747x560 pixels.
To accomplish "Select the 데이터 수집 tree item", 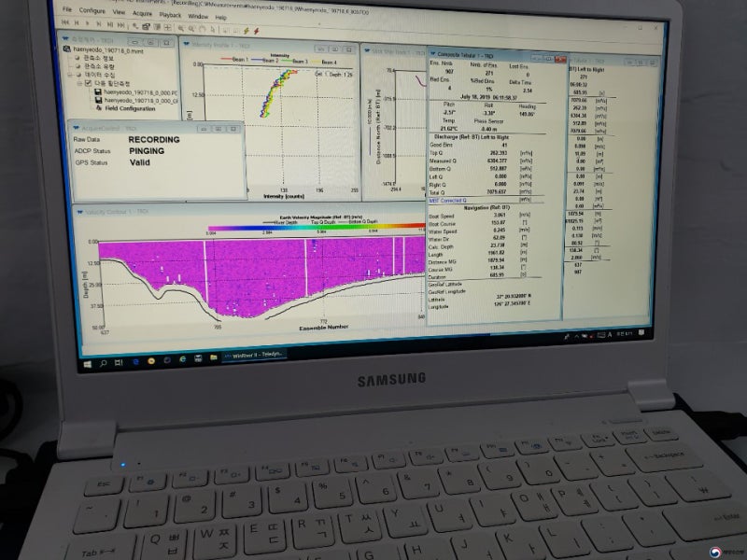I will 100,75.
